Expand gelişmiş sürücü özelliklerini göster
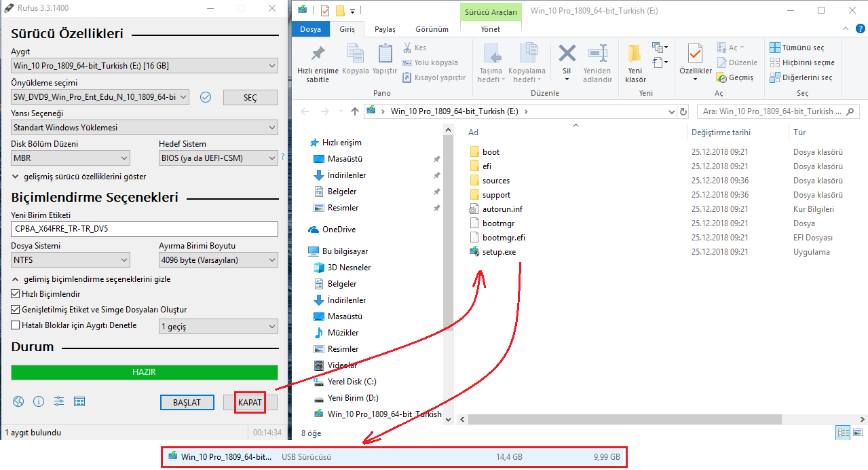The image size is (868, 470). click(79, 177)
